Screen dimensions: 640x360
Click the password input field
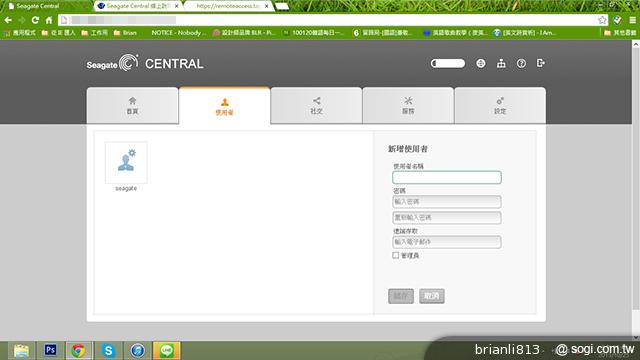(x=447, y=202)
